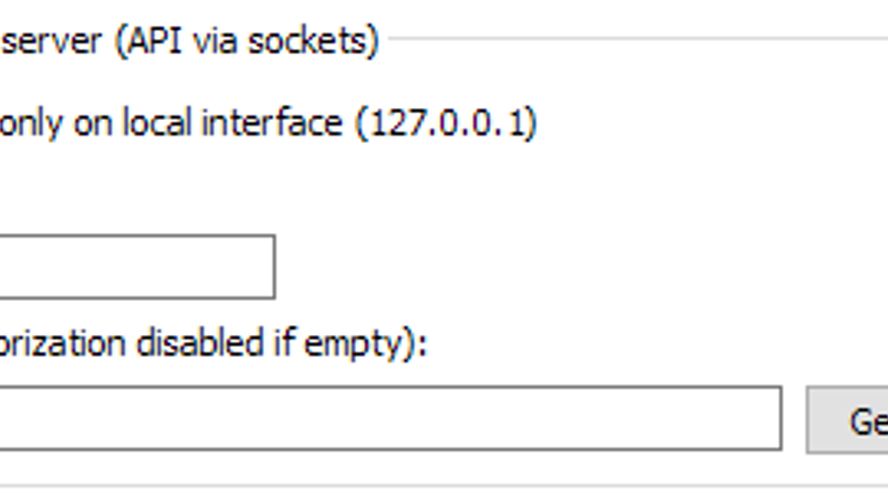This screenshot has width=888, height=500.
Task: Click right end of the short input box
Action: (258, 267)
